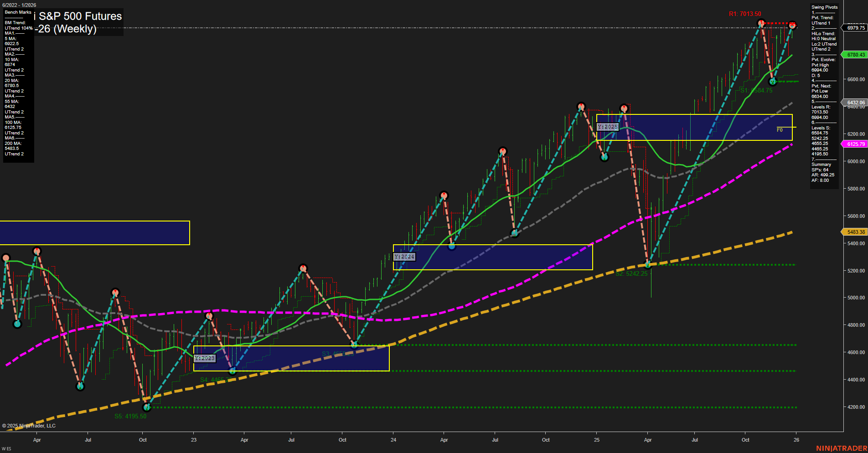
Task: Select the teal pivot-low marker at S5 4195.50
Action: click(x=146, y=407)
